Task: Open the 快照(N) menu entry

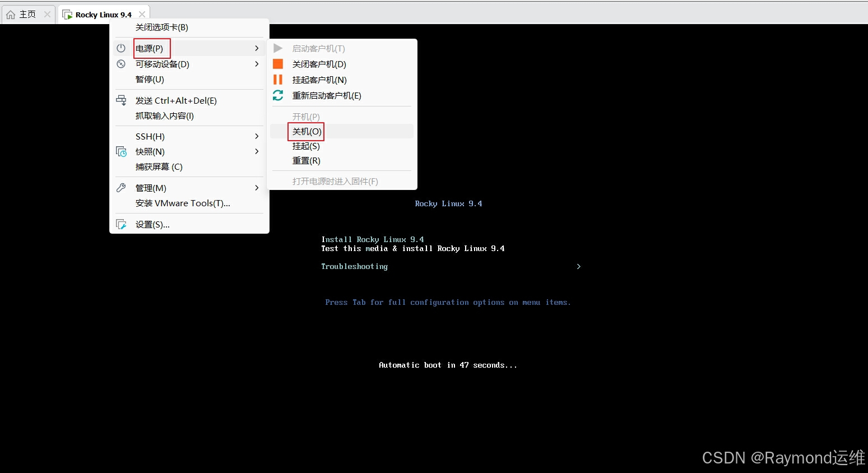Action: pyautogui.click(x=189, y=151)
